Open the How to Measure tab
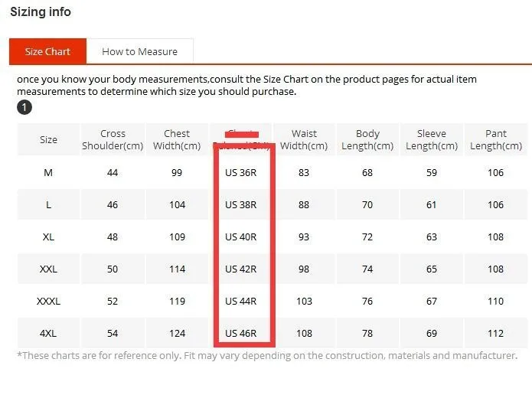532x398 pixels. 140,51
